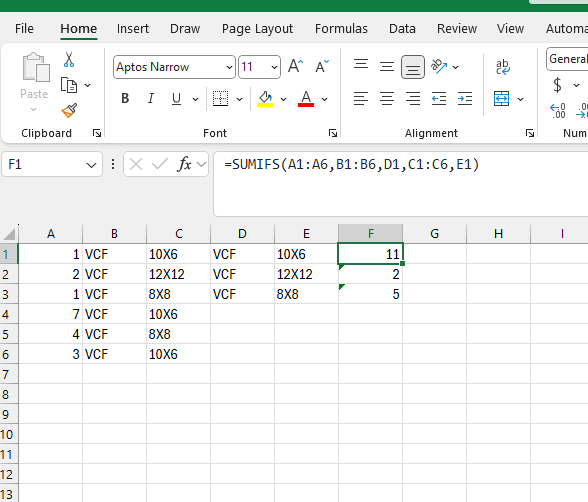Align text left
The height and width of the screenshot is (502, 588).
pos(361,99)
